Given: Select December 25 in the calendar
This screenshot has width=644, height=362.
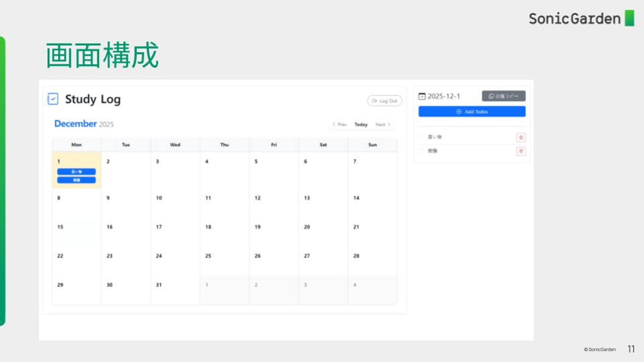Looking at the screenshot, I should (x=225, y=261).
